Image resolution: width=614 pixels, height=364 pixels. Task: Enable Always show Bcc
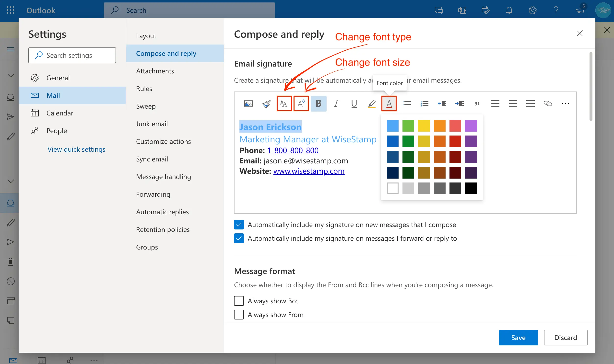238,301
